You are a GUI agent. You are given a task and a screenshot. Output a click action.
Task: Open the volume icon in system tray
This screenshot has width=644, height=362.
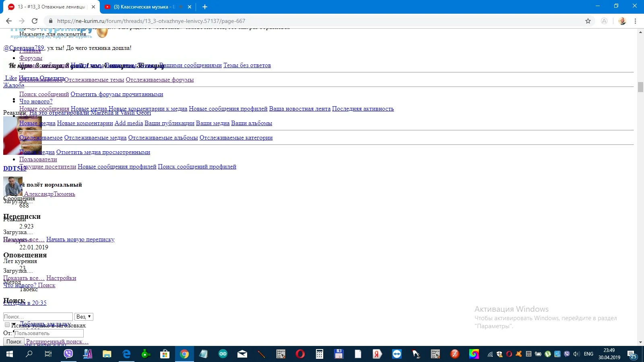[576, 354]
